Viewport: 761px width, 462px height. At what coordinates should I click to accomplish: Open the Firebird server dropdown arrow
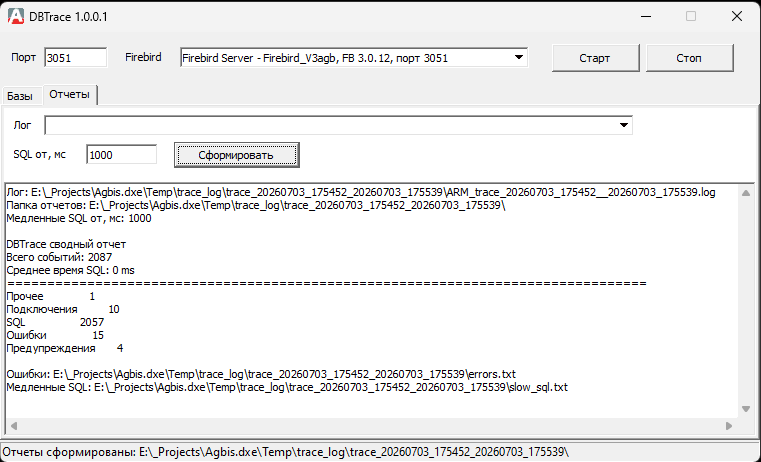click(x=519, y=57)
